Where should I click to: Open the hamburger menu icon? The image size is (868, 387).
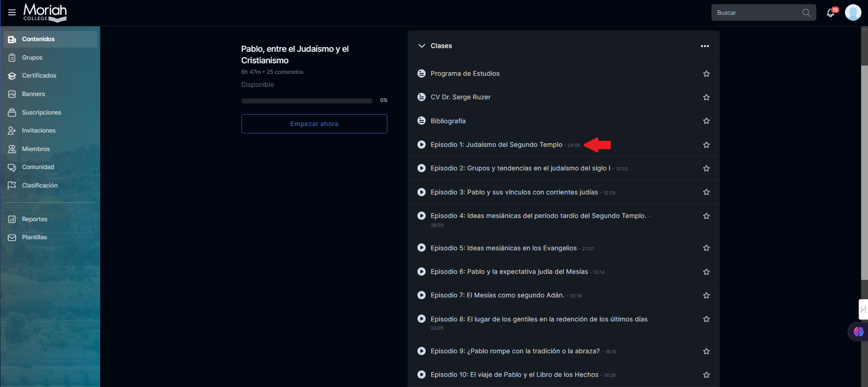pyautogui.click(x=12, y=12)
